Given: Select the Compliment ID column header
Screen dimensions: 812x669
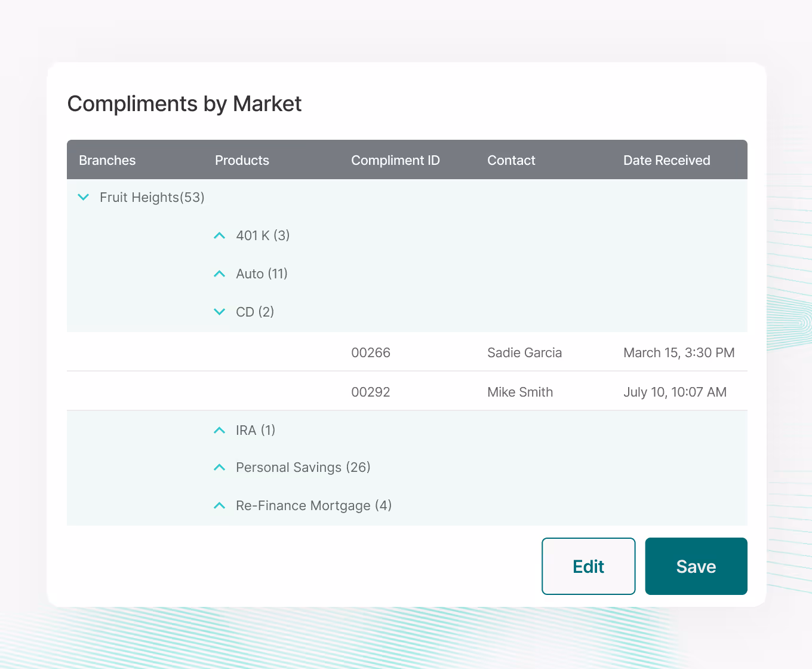Looking at the screenshot, I should tap(395, 160).
